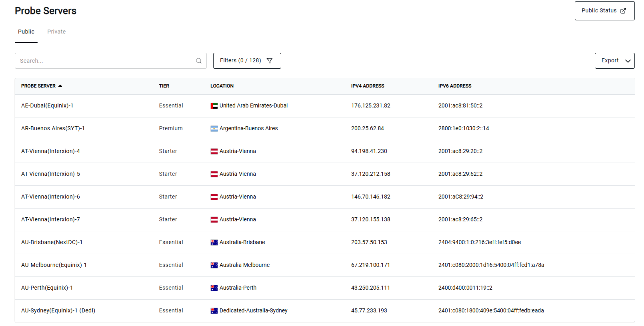This screenshot has height=326, width=644.
Task: Click the AU-Sydney(Equinix)-1 (Dedi) server name
Action: tap(58, 311)
